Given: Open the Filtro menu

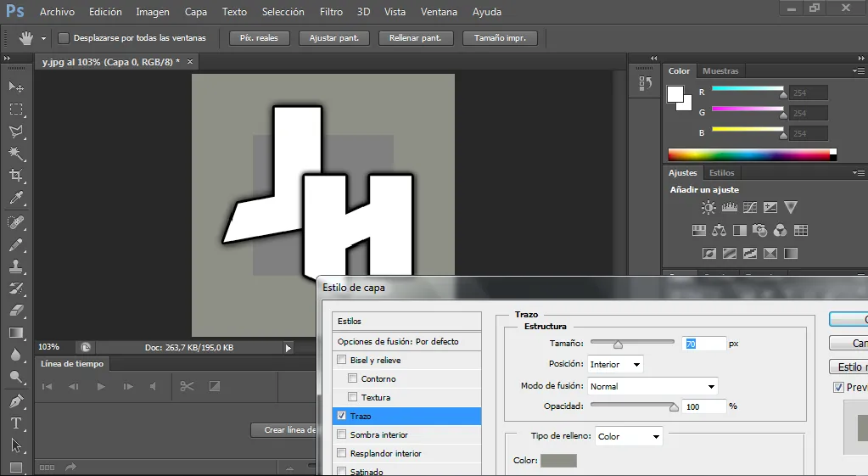Looking at the screenshot, I should pos(331,12).
